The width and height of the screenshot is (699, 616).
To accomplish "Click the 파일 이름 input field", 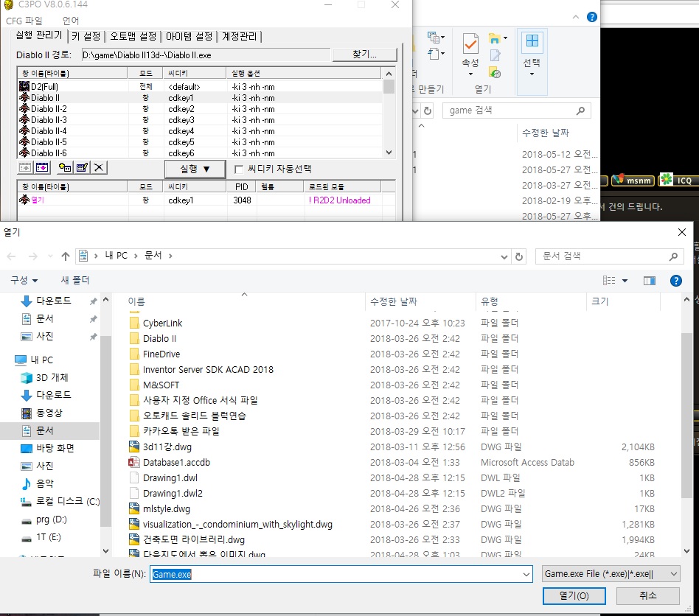I will (341, 575).
